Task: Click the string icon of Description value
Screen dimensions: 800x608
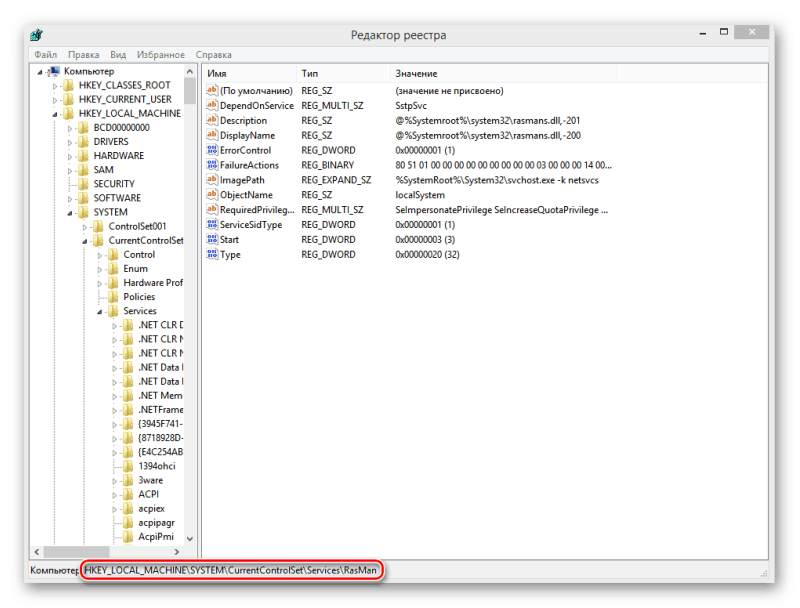Action: pos(212,120)
